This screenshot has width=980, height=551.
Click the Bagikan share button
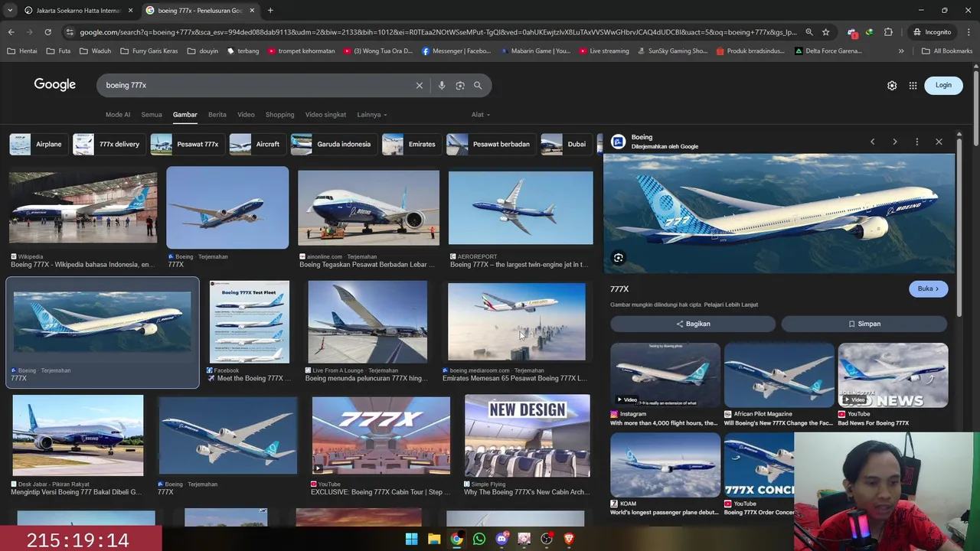tap(693, 324)
